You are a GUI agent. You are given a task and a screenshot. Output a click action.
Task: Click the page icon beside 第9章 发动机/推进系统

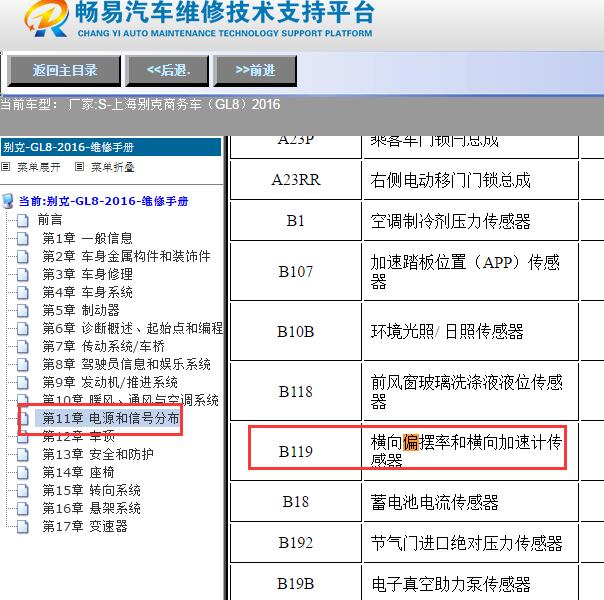tap(23, 383)
